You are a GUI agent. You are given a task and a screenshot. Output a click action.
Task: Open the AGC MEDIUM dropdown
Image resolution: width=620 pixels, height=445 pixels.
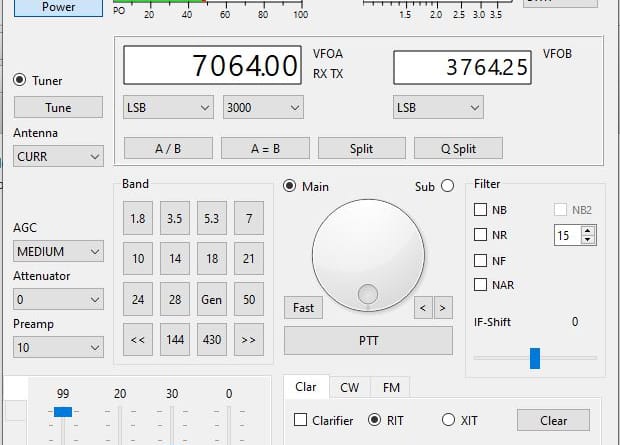pos(59,251)
